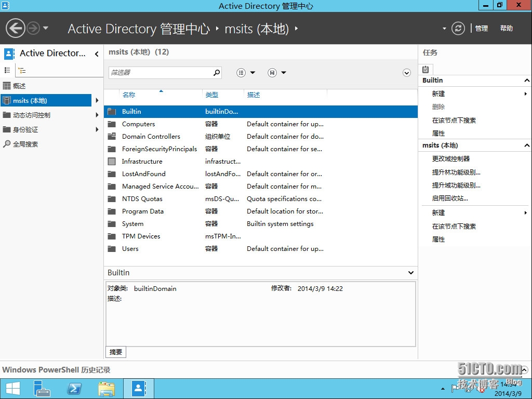Click the refresh icon in header
Viewport: 532px width, 399px height.
458,28
